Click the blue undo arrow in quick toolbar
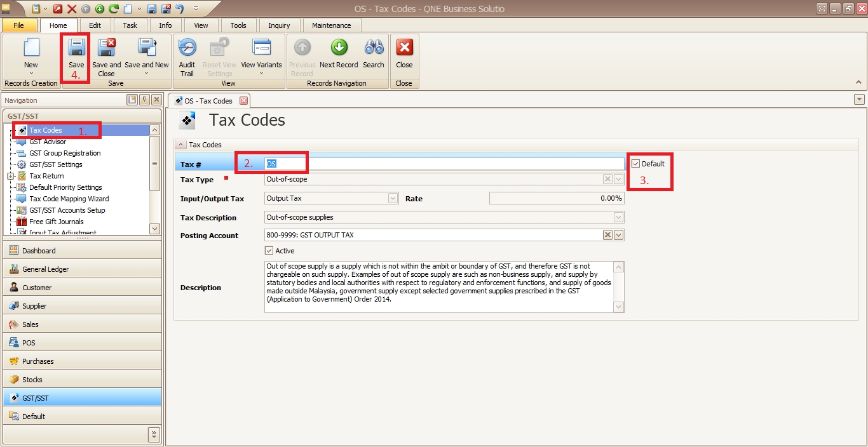 pos(180,9)
